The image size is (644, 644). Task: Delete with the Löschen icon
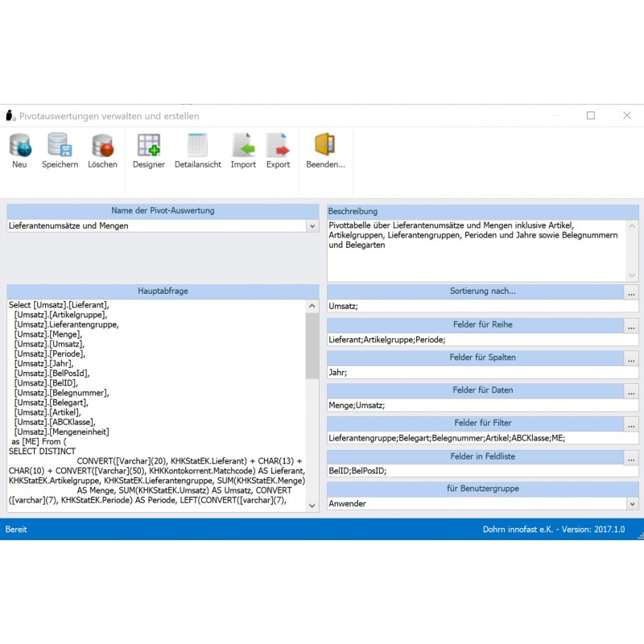coord(102,146)
